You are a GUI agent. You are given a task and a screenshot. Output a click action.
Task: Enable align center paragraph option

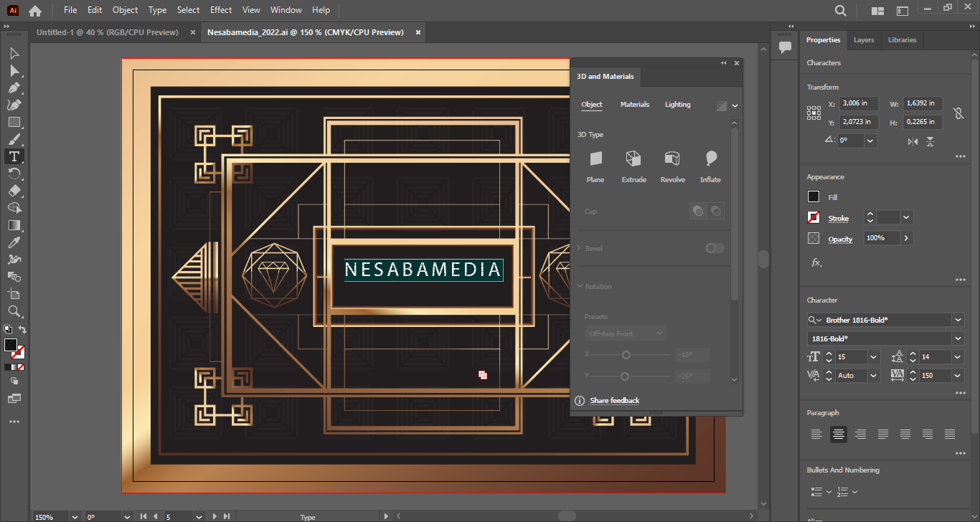point(838,434)
